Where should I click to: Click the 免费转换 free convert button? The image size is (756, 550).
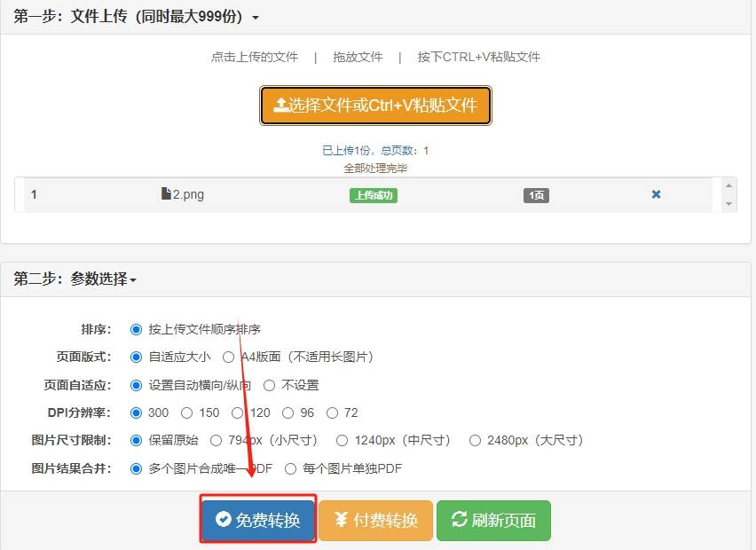point(257,522)
